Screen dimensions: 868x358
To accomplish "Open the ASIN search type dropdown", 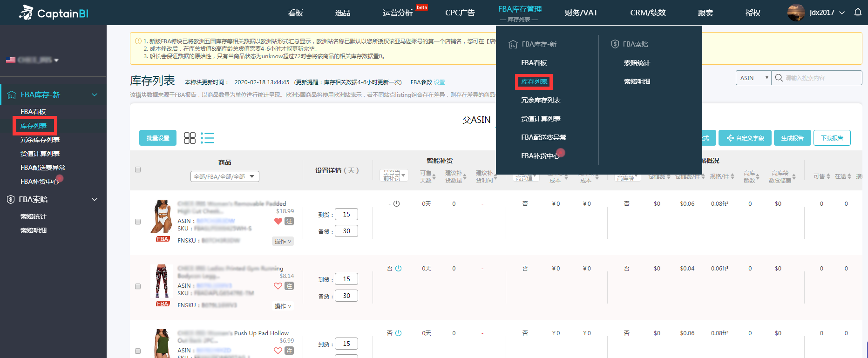I will tap(753, 78).
